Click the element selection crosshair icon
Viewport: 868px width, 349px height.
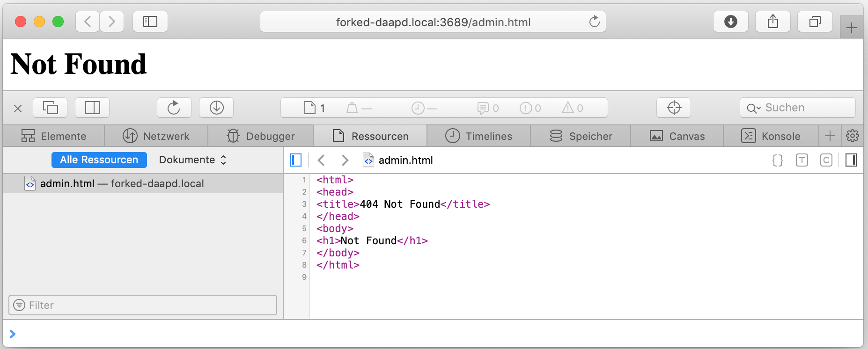click(674, 108)
